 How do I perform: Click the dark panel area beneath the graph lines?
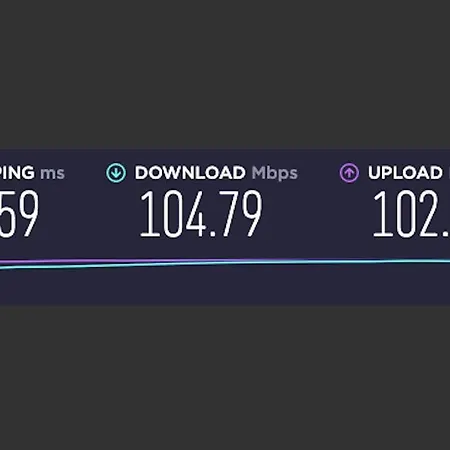225,287
